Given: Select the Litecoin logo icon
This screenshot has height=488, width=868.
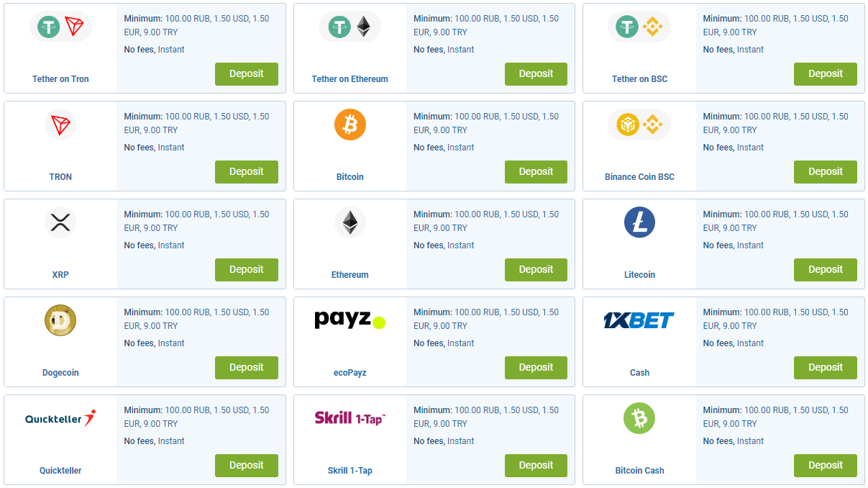Looking at the screenshot, I should 639,222.
